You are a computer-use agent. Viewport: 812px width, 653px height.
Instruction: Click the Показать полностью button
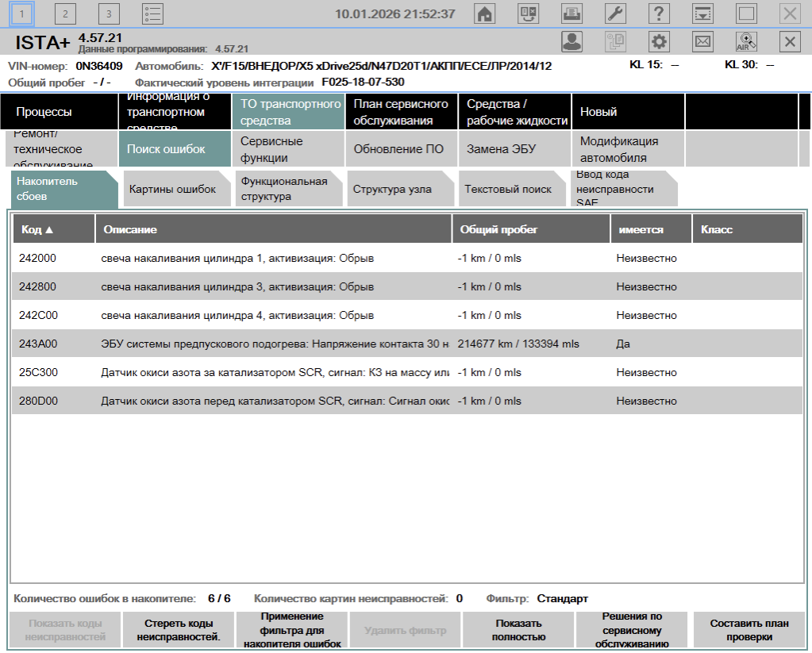(518, 630)
